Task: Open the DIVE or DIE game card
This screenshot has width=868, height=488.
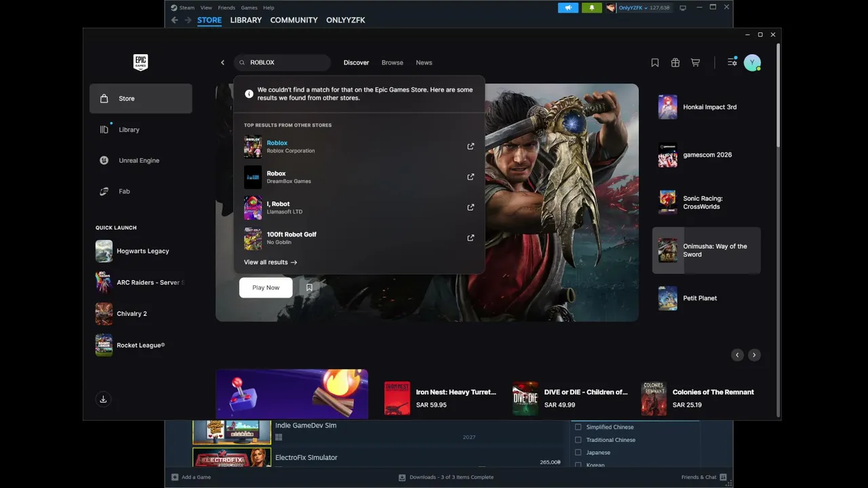Action: click(570, 399)
